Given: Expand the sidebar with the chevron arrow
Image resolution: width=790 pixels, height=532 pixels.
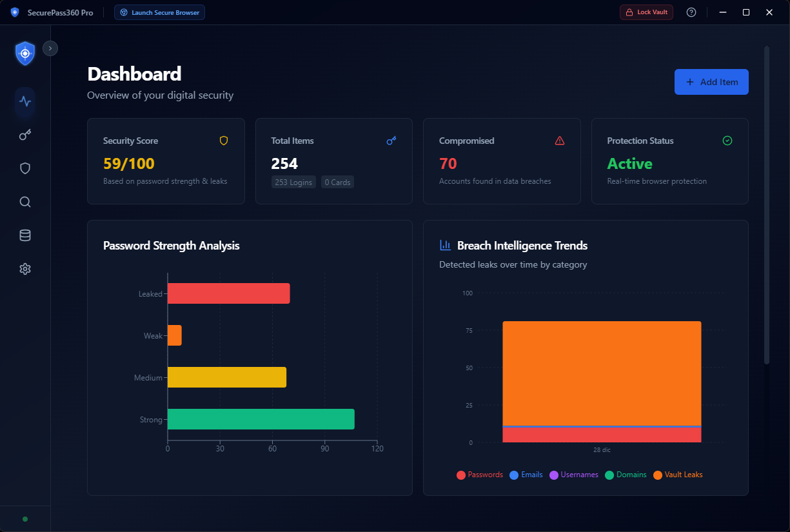Looking at the screenshot, I should coord(50,48).
